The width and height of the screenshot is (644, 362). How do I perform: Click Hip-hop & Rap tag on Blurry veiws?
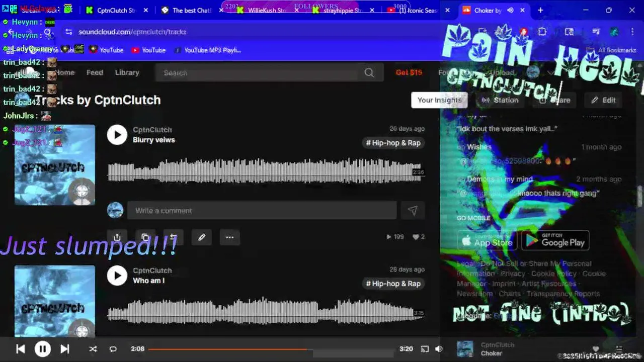pos(393,143)
